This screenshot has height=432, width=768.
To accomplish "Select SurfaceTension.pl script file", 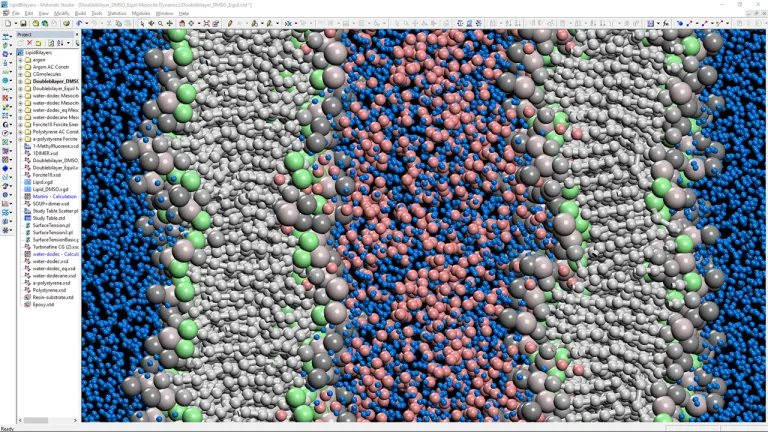I will coord(52,225).
